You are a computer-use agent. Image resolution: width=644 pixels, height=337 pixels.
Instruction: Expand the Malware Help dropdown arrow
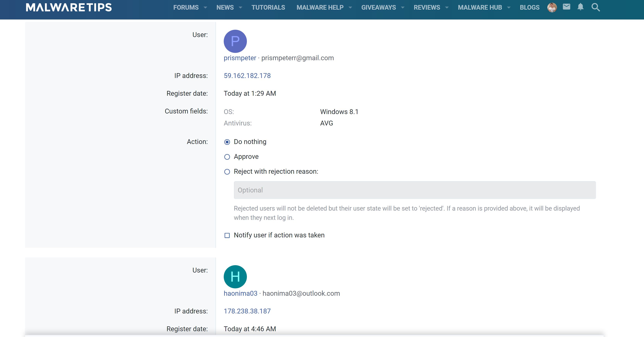pyautogui.click(x=350, y=8)
